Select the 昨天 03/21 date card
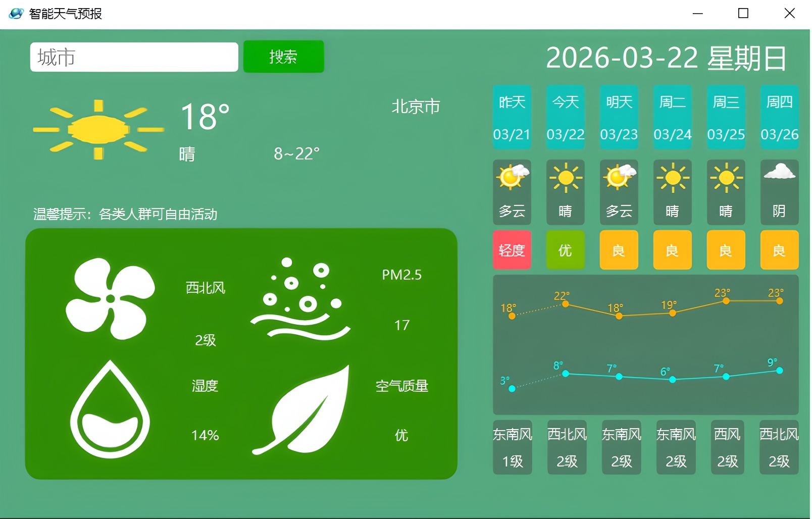812x519 pixels. (x=512, y=117)
